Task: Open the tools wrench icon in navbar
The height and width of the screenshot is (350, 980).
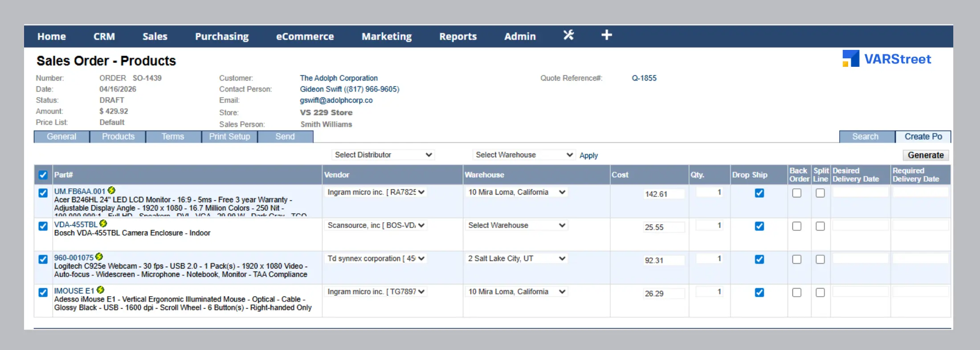Action: click(568, 35)
